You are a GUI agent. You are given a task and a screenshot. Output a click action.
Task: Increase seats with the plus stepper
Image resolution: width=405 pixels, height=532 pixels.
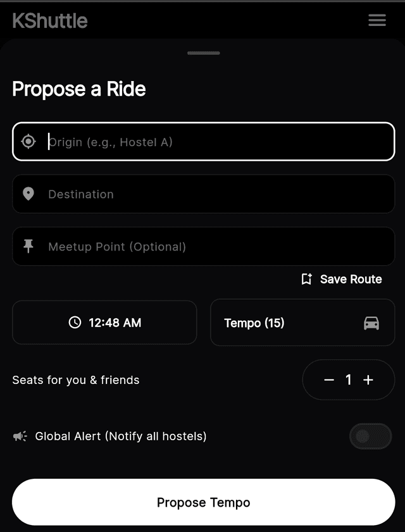[368, 380]
